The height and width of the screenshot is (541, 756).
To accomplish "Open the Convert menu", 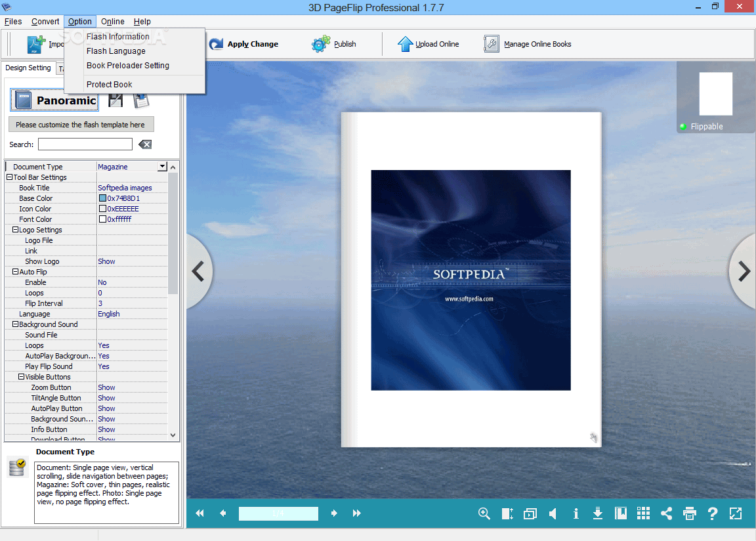I will [45, 22].
